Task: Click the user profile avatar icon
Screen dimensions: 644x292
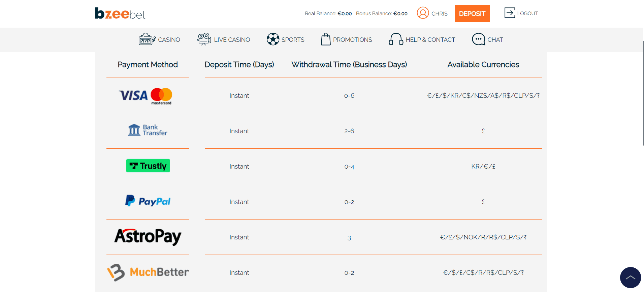Action: point(423,13)
